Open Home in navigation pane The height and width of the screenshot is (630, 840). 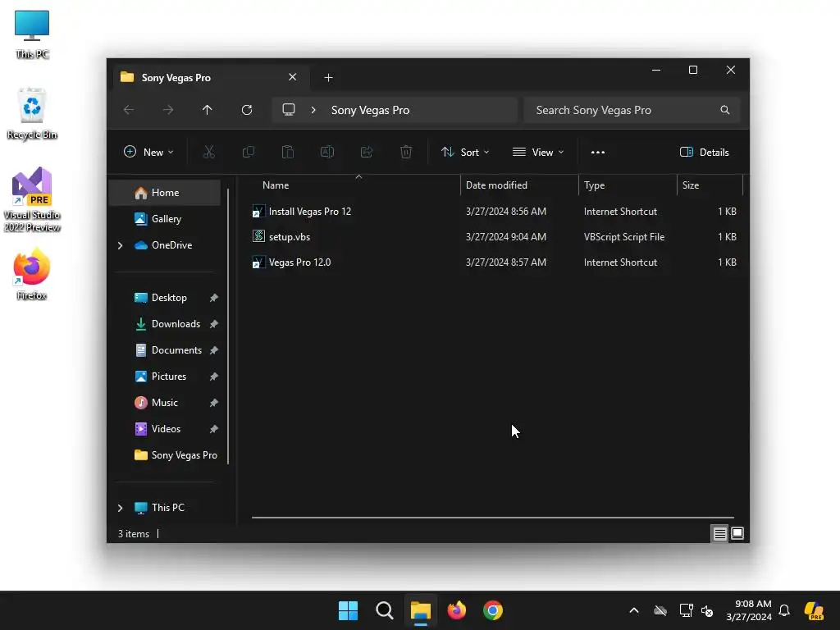pyautogui.click(x=165, y=192)
